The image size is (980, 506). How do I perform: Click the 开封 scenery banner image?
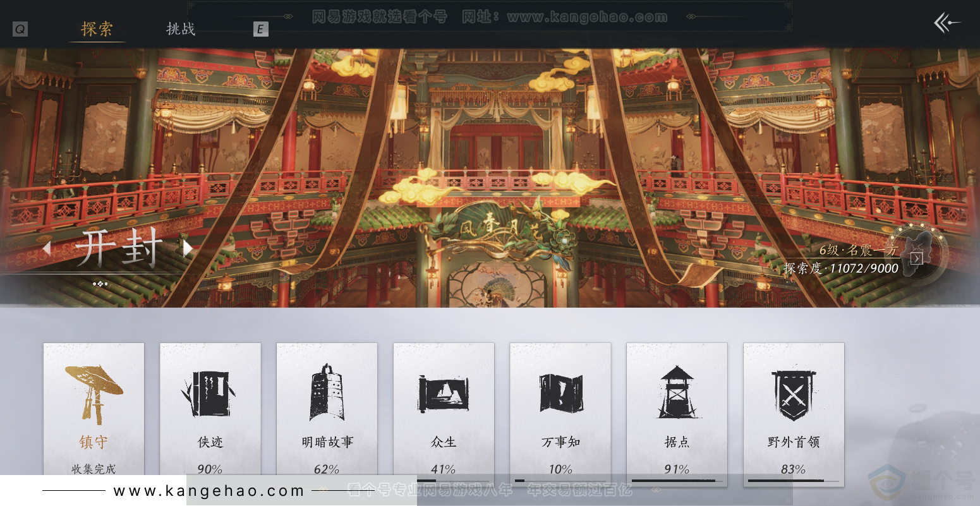point(490,178)
